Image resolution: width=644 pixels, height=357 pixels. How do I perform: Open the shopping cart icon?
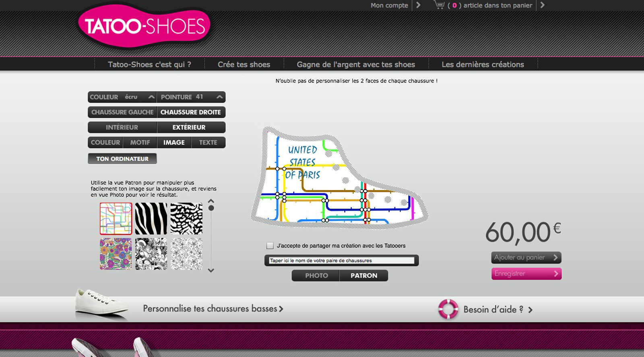(439, 5)
